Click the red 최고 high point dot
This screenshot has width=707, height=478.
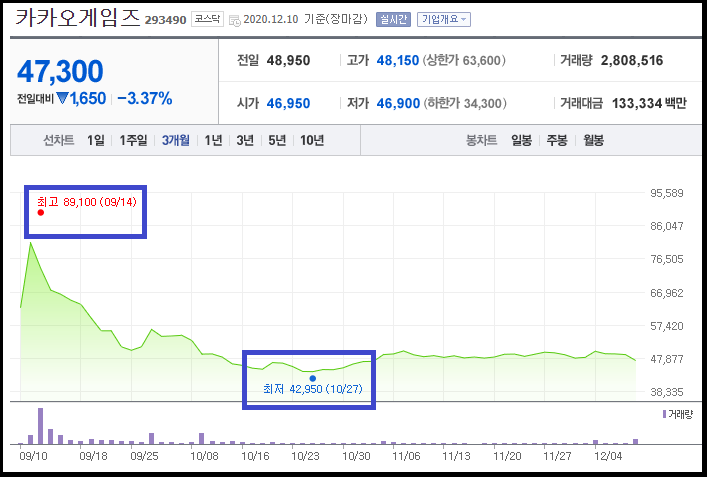(x=41, y=212)
